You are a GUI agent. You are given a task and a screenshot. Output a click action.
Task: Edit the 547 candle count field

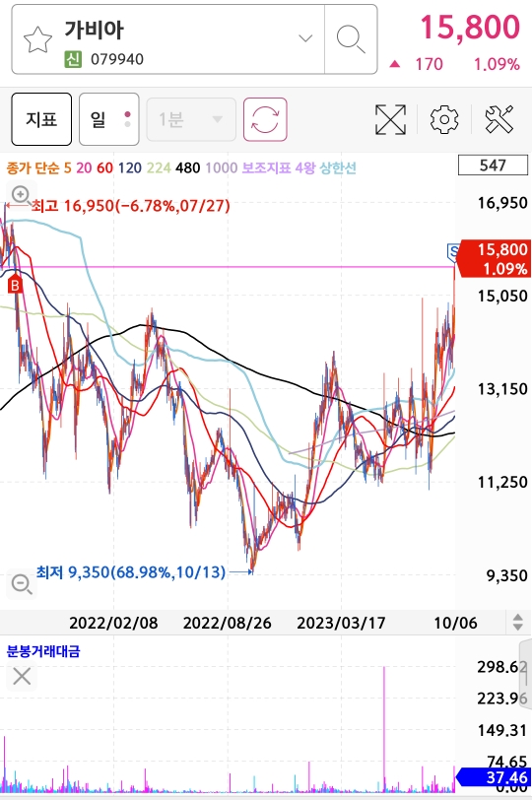[x=493, y=166]
